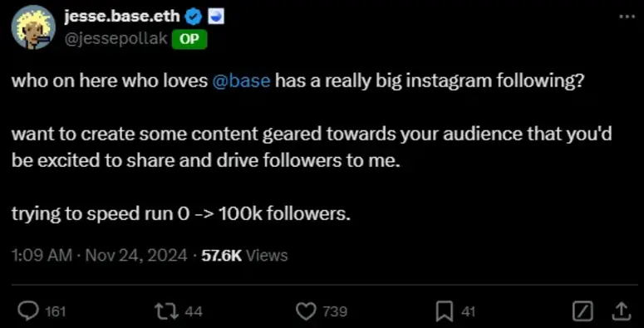644x328 pixels.
Task: Click the 739 likes count
Action: [335, 312]
